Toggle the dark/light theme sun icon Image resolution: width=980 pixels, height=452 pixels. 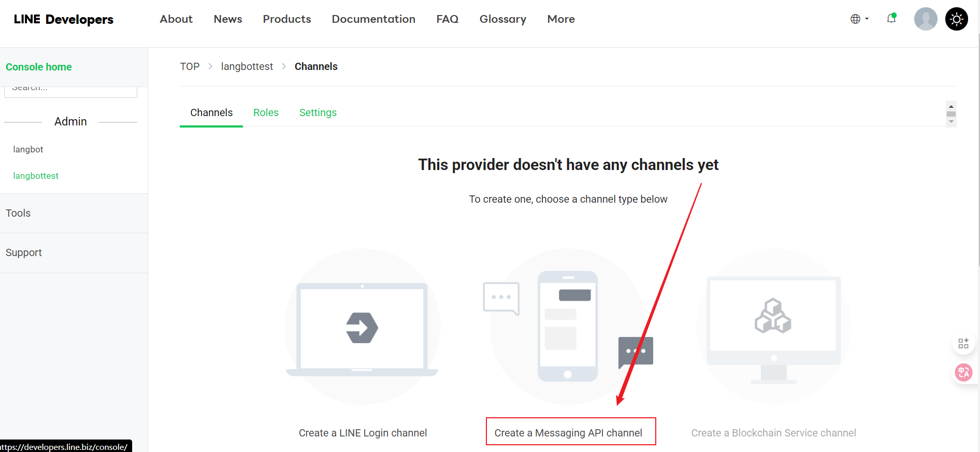point(956,19)
